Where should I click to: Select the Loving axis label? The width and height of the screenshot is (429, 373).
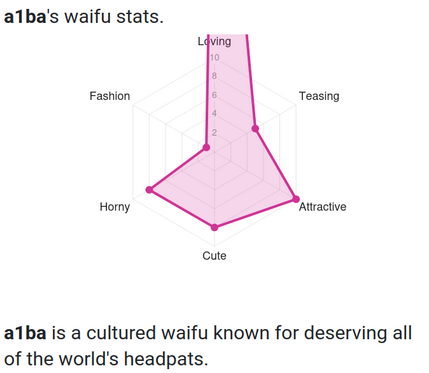214,41
